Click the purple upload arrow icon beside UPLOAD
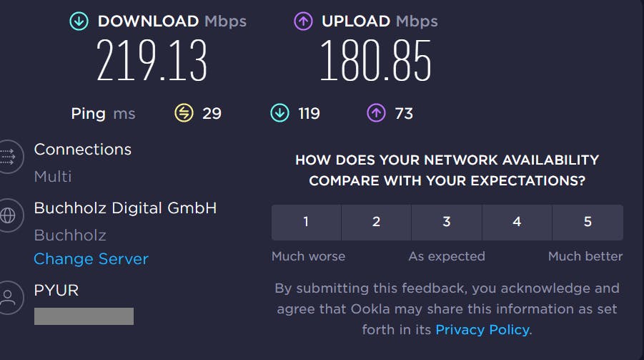The width and height of the screenshot is (644, 360). (303, 21)
